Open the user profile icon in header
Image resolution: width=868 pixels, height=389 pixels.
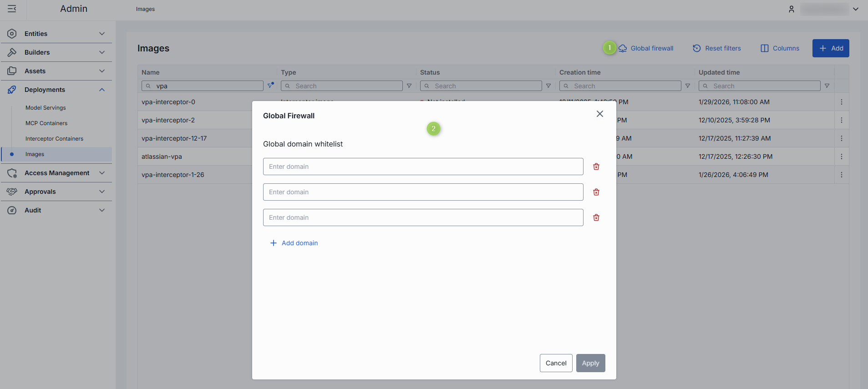[791, 9]
